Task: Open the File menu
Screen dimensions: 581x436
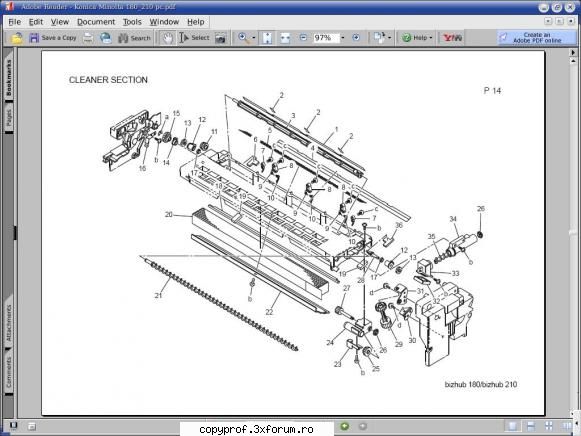Action: [14, 22]
